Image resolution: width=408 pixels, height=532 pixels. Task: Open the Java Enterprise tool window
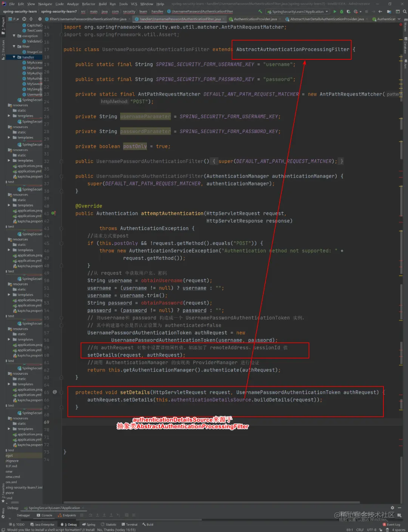42,524
